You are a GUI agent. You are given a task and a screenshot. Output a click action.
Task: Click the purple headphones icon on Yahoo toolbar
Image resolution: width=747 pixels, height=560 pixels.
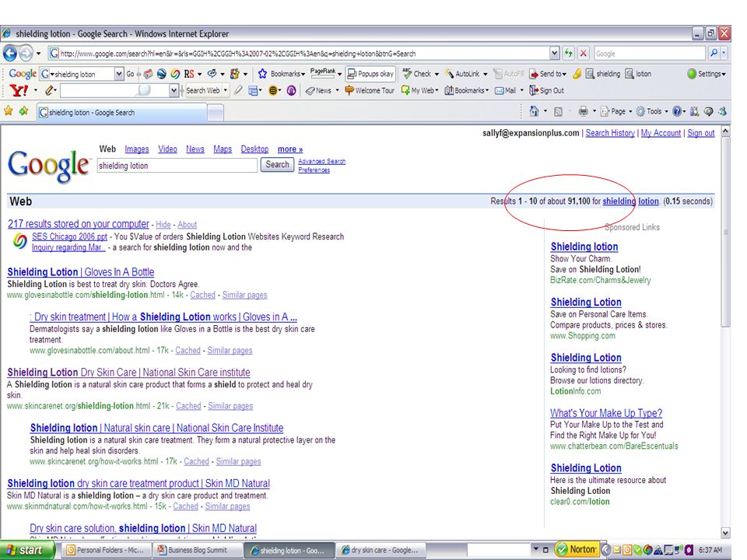tap(292, 90)
